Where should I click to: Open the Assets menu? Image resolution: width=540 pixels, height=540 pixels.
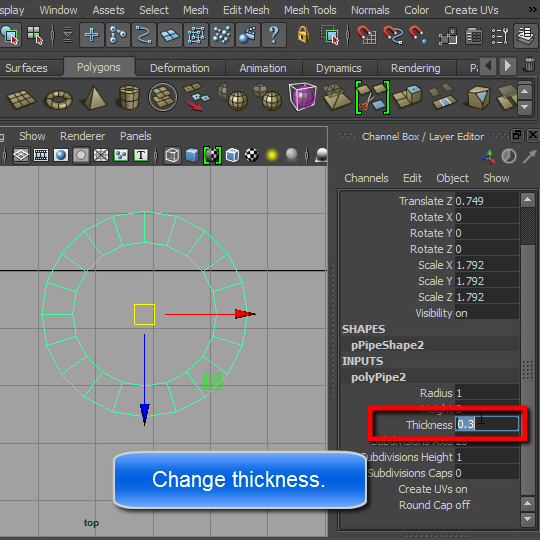[x=108, y=10]
